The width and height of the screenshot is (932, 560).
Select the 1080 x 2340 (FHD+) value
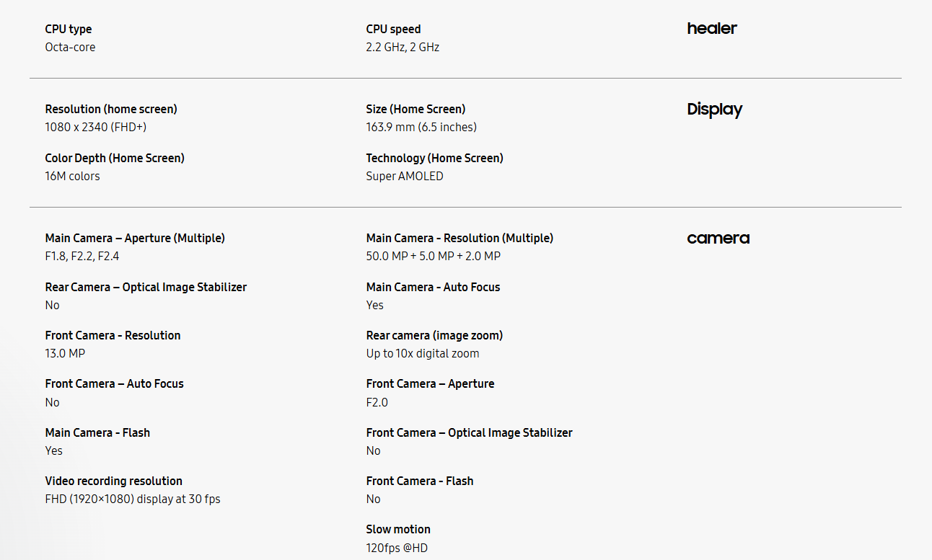(96, 127)
